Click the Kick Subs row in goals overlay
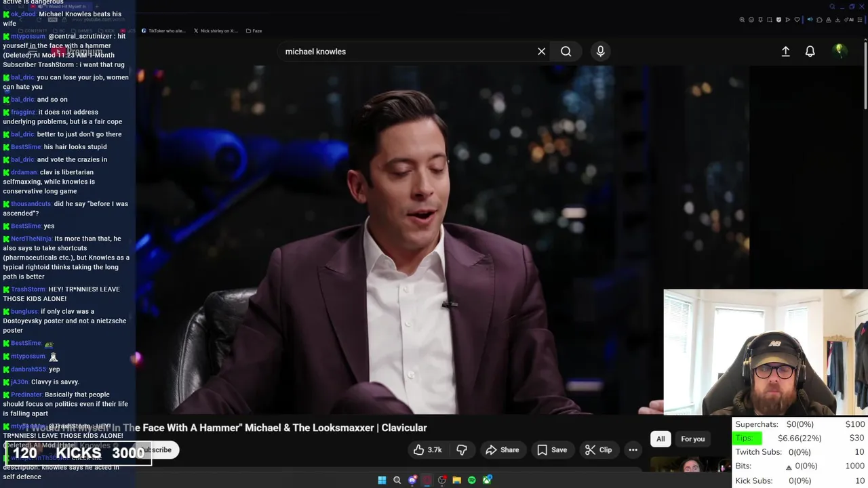The height and width of the screenshot is (488, 868). (800, 481)
